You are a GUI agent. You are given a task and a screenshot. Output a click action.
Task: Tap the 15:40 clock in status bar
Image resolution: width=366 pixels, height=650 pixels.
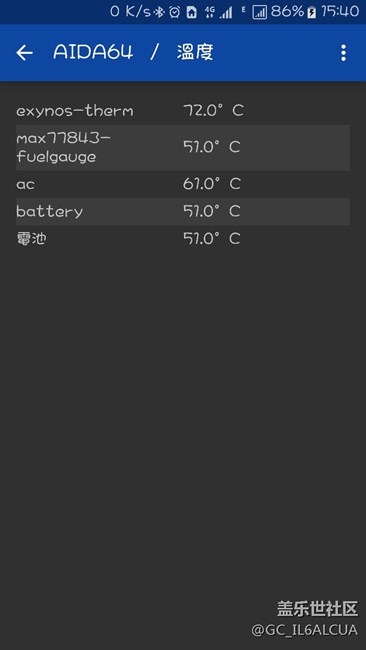tap(340, 12)
